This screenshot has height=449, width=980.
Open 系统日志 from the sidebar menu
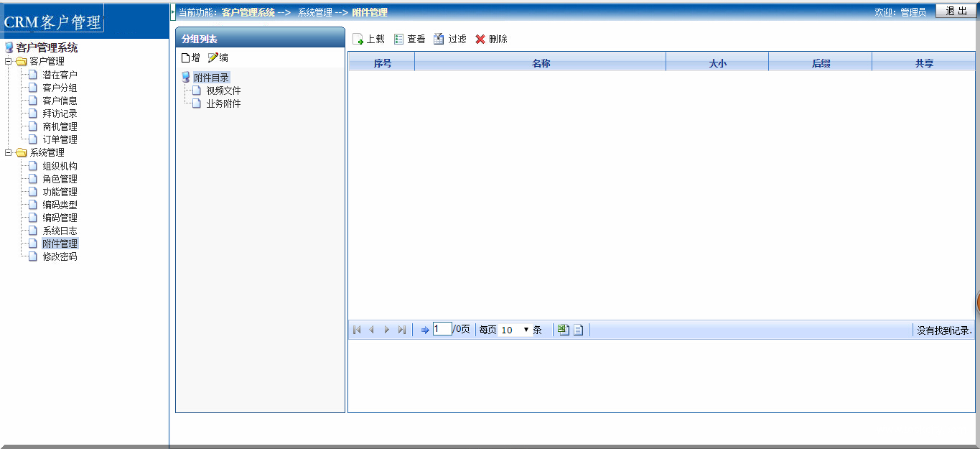point(60,231)
